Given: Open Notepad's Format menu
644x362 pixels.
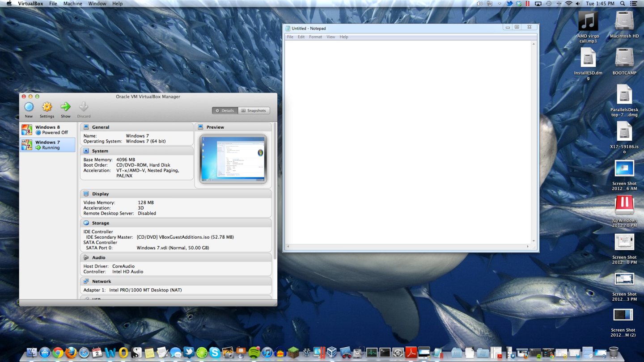Looking at the screenshot, I should click(x=315, y=37).
